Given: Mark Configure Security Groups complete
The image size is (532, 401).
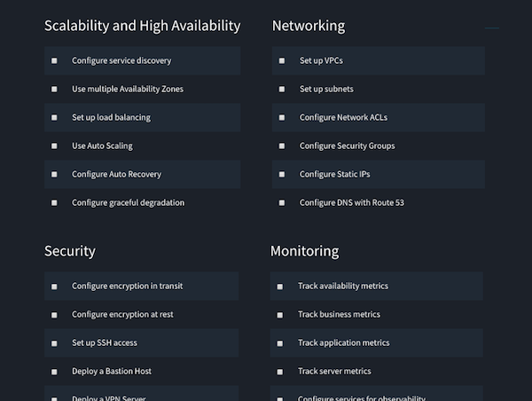Looking at the screenshot, I should click(x=282, y=146).
